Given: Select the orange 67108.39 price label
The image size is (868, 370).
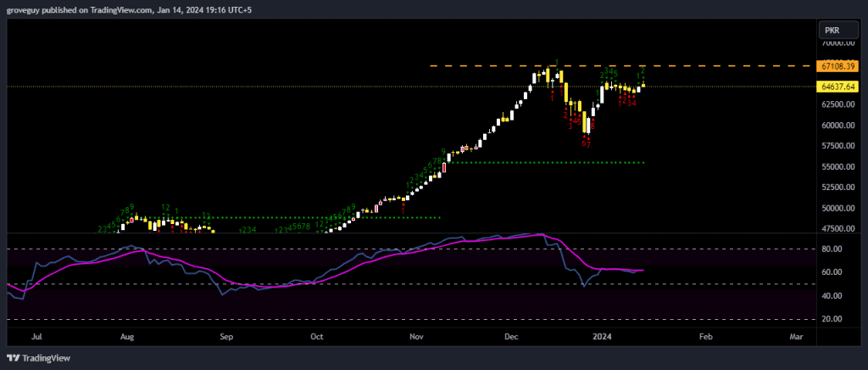Looking at the screenshot, I should 837,65.
